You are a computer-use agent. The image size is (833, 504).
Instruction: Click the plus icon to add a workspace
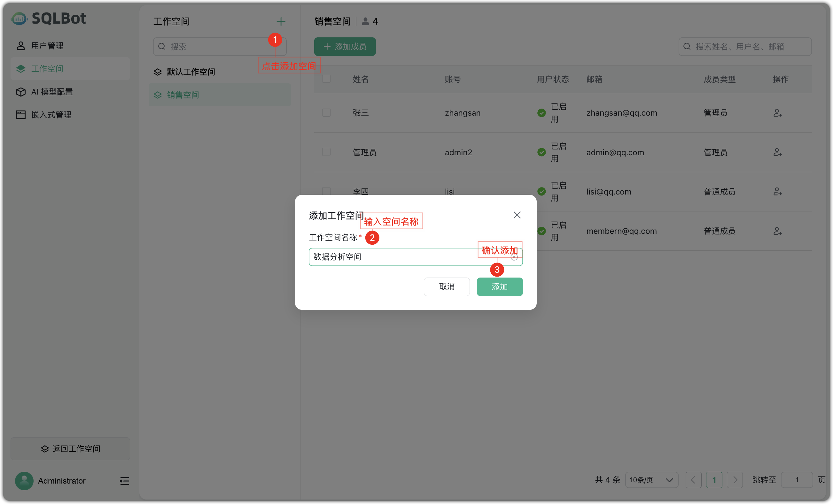[281, 21]
